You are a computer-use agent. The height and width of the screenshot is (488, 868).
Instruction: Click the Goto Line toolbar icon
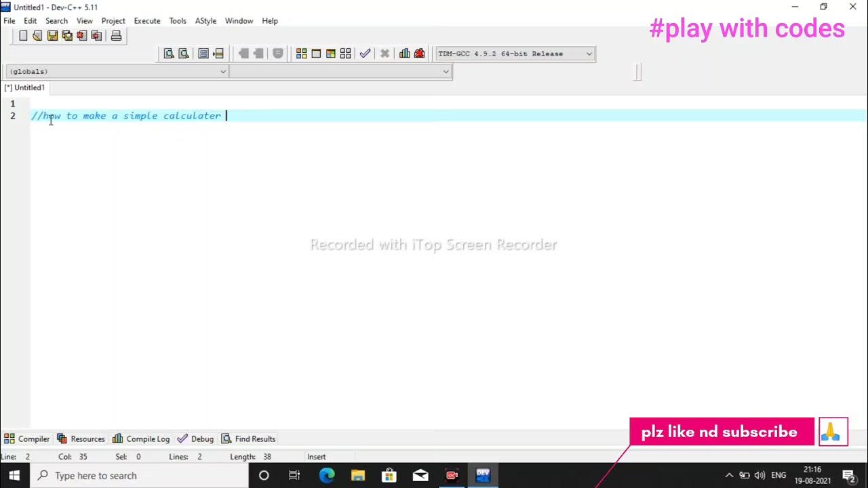(218, 54)
